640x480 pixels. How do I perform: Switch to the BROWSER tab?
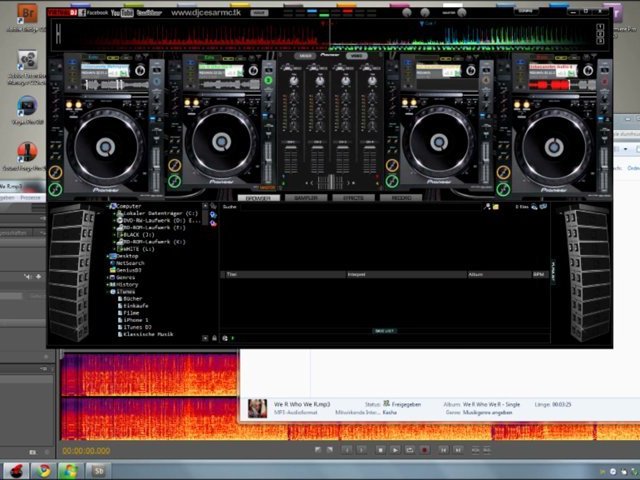coord(259,198)
